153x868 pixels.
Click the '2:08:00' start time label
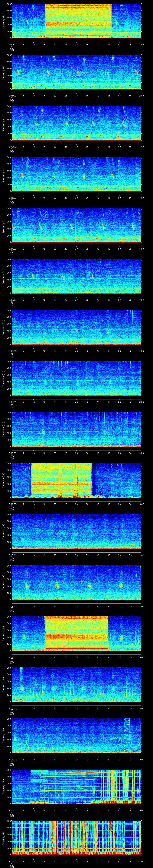tap(12, 453)
